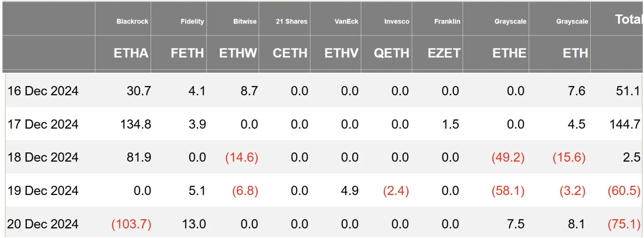Select the Fidelity issuer label
This screenshot has width=644, height=238.
[x=192, y=21]
